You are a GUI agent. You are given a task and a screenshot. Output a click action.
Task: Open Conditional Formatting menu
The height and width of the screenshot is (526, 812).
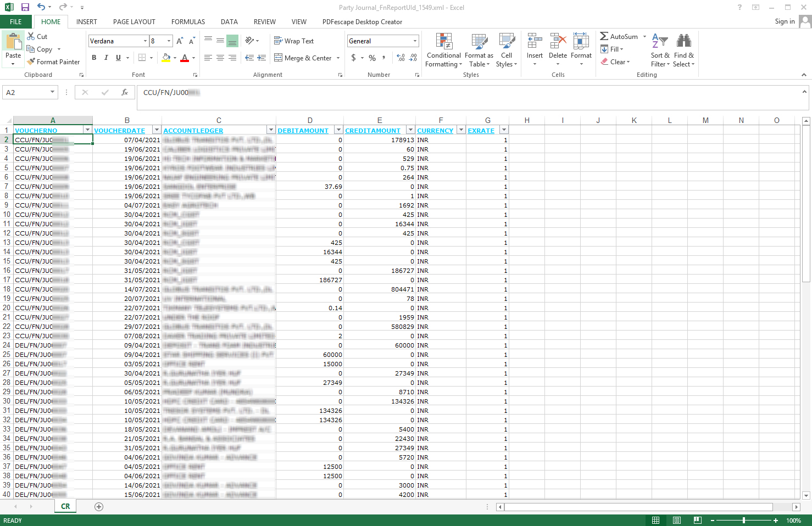click(x=443, y=51)
